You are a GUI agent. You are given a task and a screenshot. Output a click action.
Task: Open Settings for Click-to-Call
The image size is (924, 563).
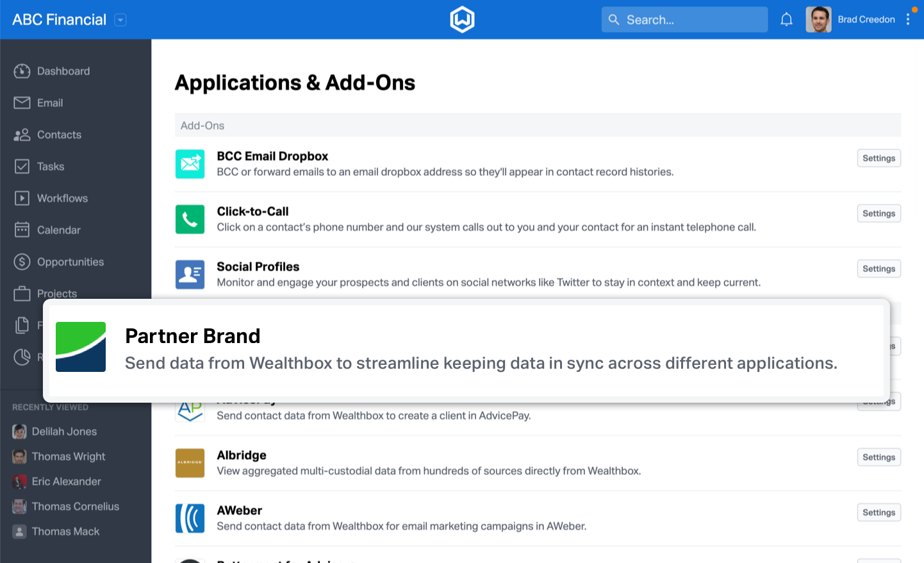[879, 214]
